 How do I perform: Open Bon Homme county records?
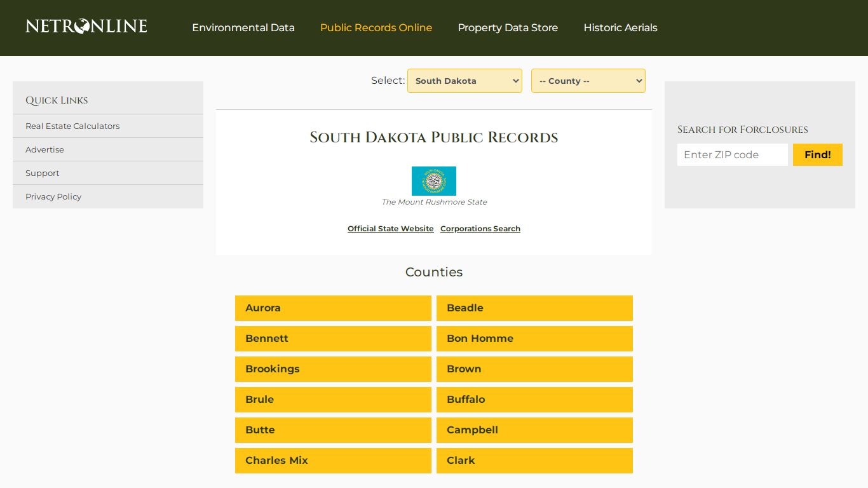click(x=534, y=339)
